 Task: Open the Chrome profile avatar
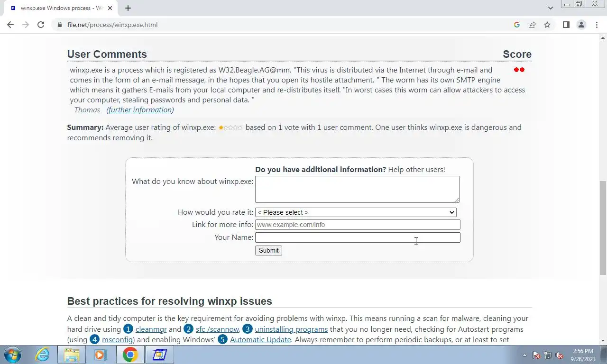[581, 25]
